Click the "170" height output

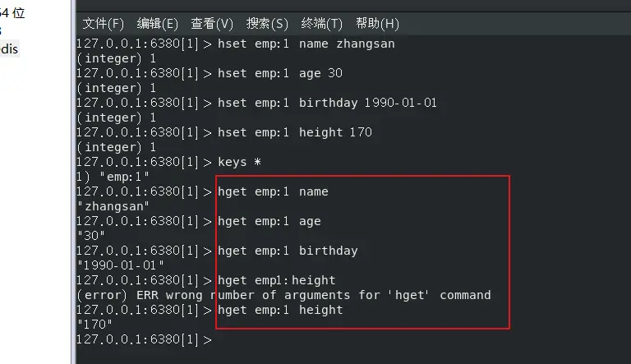pos(94,325)
